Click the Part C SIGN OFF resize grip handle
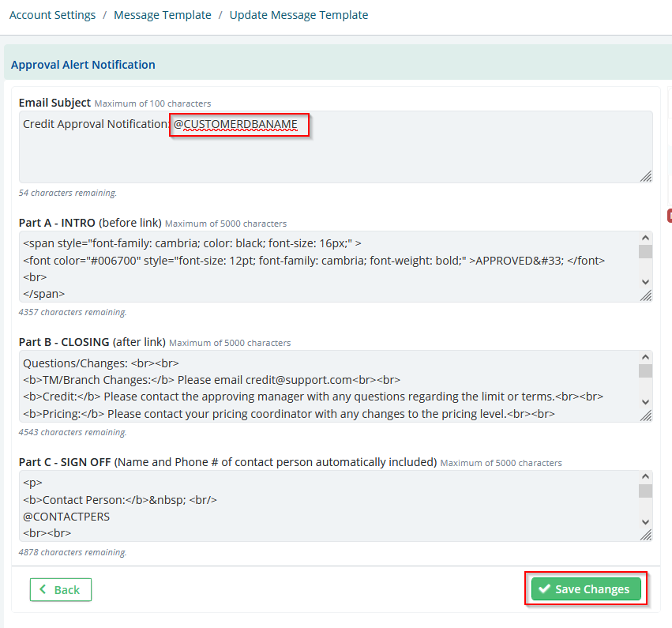This screenshot has height=628, width=672. pos(646,535)
